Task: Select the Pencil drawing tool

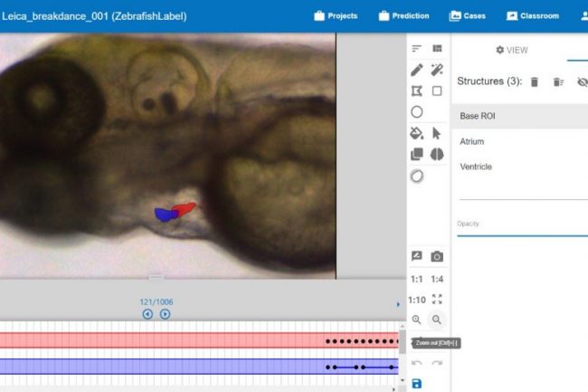Action: click(x=417, y=70)
